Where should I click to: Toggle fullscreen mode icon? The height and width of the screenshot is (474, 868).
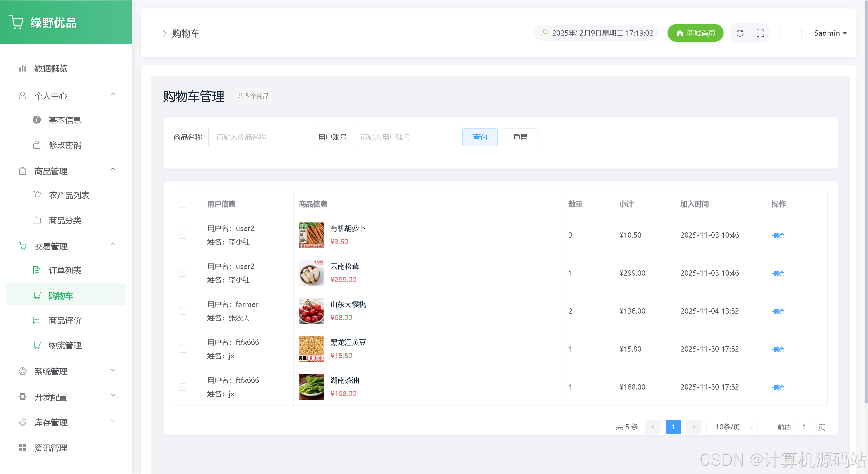tap(760, 33)
